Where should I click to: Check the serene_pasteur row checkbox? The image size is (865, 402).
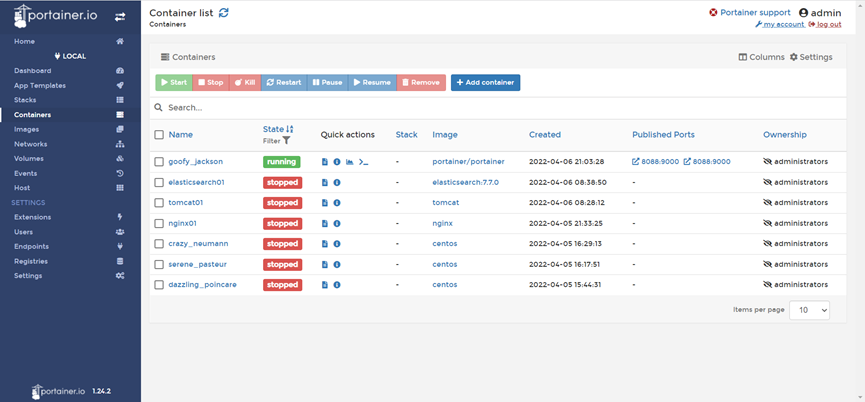point(159,265)
